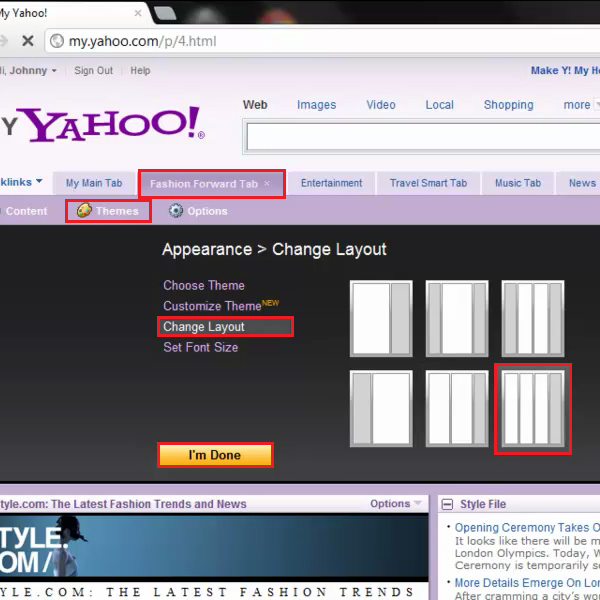The image size is (600, 600).
Task: Expand the quicklinks dropdown arrow
Action: coord(39,181)
